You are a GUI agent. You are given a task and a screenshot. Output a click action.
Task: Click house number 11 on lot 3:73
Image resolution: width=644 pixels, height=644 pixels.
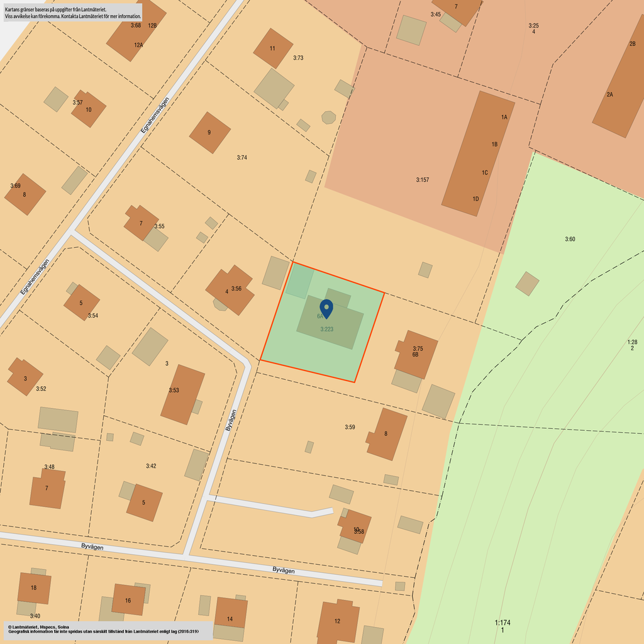point(273,48)
